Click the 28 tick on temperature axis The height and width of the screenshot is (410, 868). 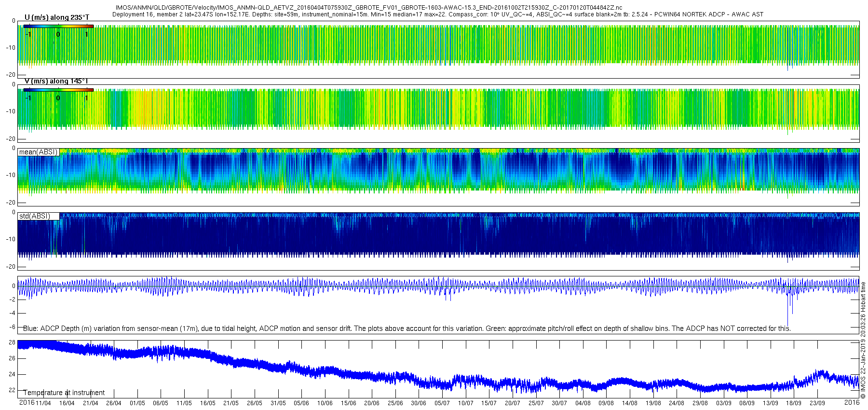12,342
